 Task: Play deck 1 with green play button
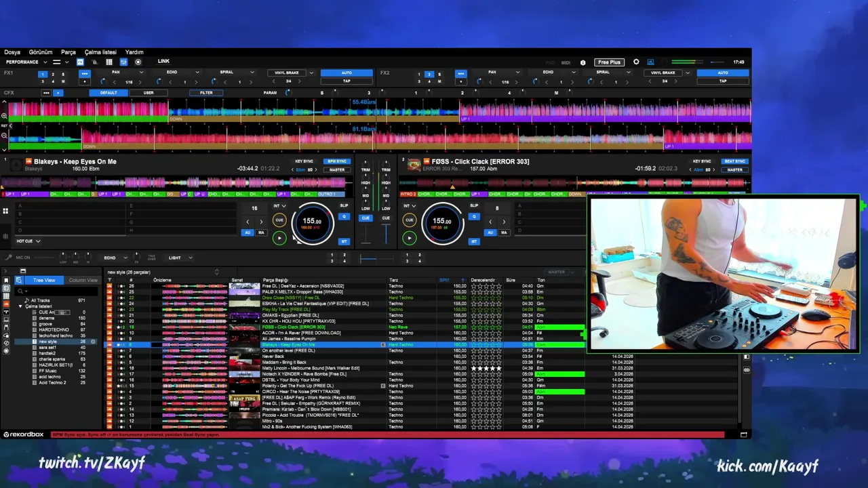click(279, 238)
